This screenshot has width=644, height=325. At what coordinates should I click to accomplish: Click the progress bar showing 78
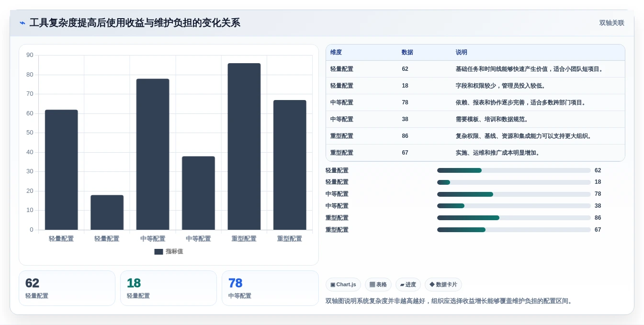[514, 194]
